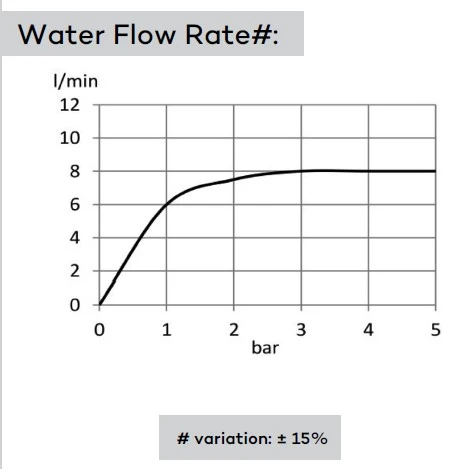Click the curve point at 2 bar

234,180
